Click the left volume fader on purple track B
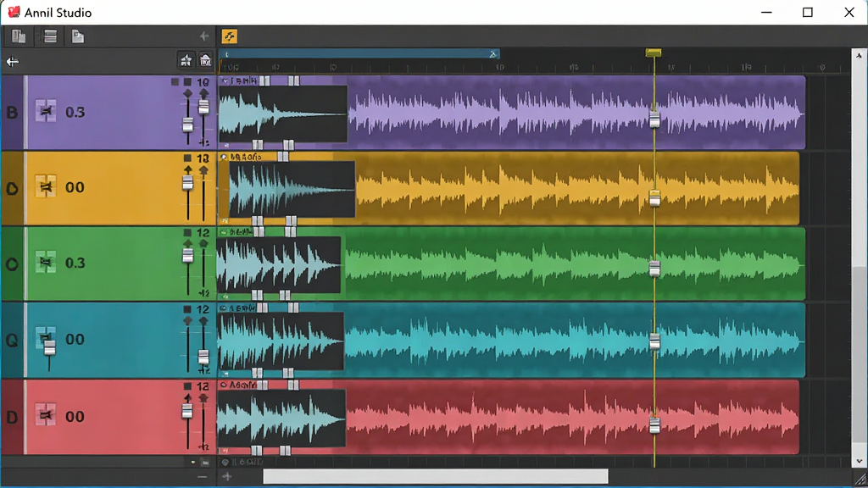Image resolution: width=868 pixels, height=488 pixels. click(188, 125)
